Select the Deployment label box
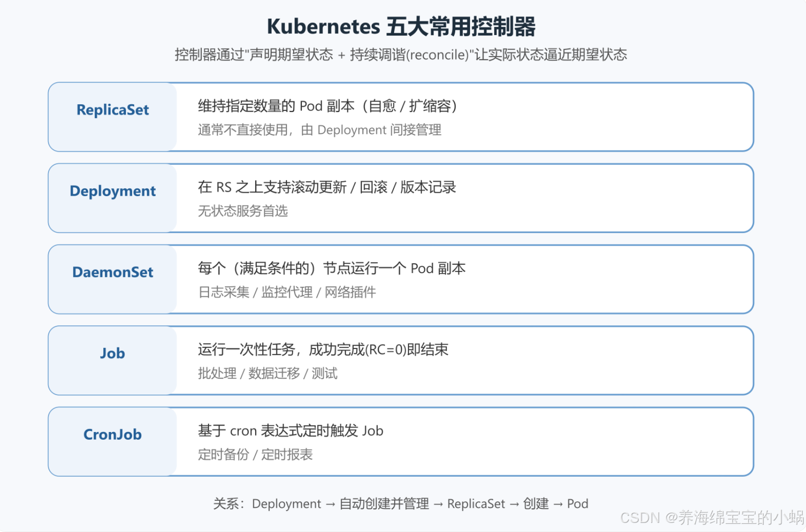The height and width of the screenshot is (532, 806). click(x=112, y=198)
